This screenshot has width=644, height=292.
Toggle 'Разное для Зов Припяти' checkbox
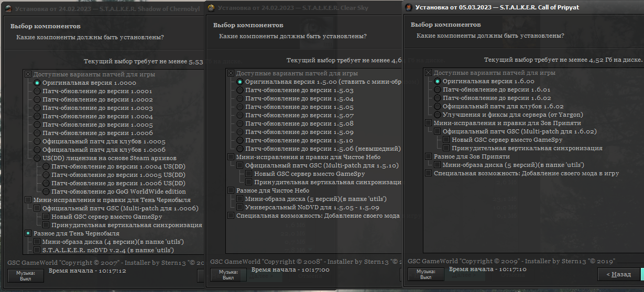tap(429, 156)
